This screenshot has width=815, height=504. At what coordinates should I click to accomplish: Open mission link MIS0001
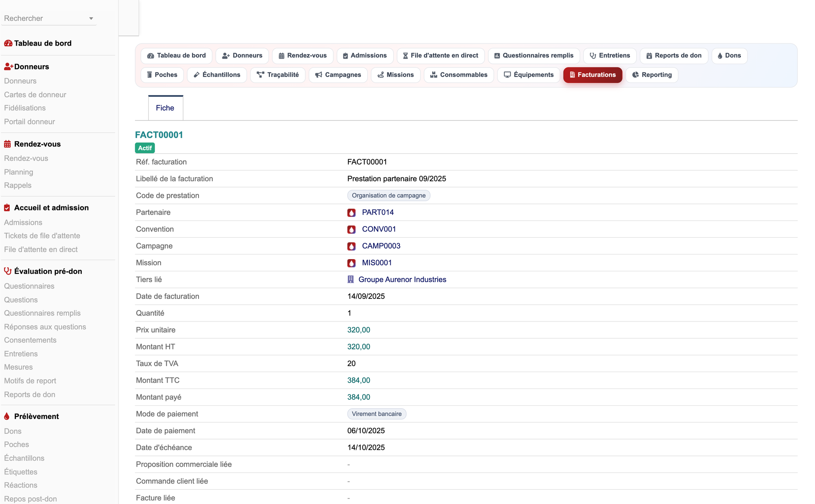point(377,263)
